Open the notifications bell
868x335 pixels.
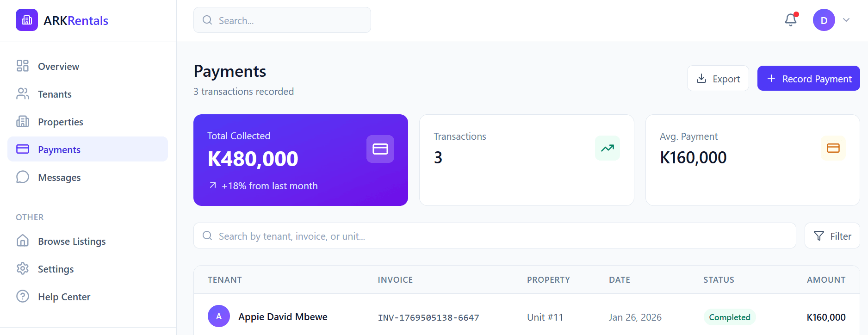[x=791, y=20]
